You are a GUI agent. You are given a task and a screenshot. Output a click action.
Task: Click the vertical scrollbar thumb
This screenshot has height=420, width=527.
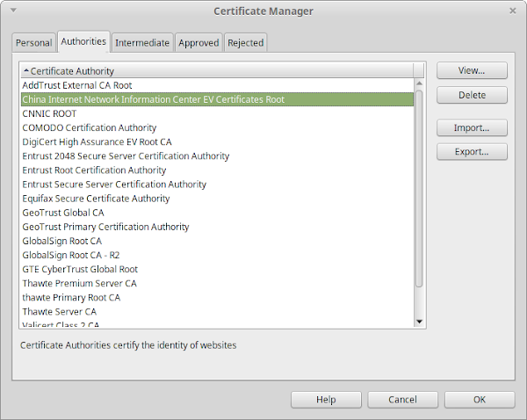[419, 188]
